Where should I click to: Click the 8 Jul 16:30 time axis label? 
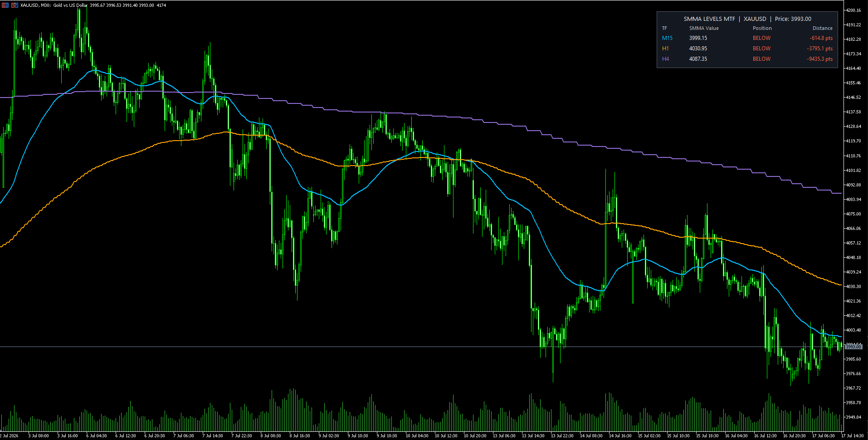point(300,436)
